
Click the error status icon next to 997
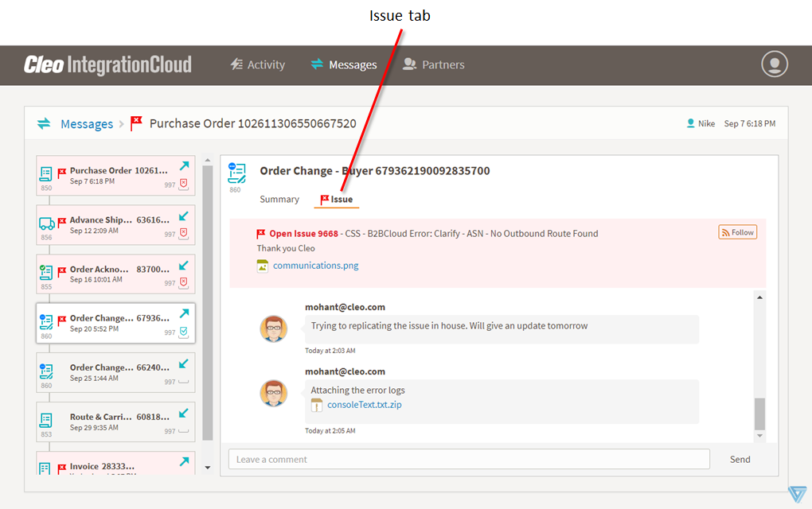[182, 185]
